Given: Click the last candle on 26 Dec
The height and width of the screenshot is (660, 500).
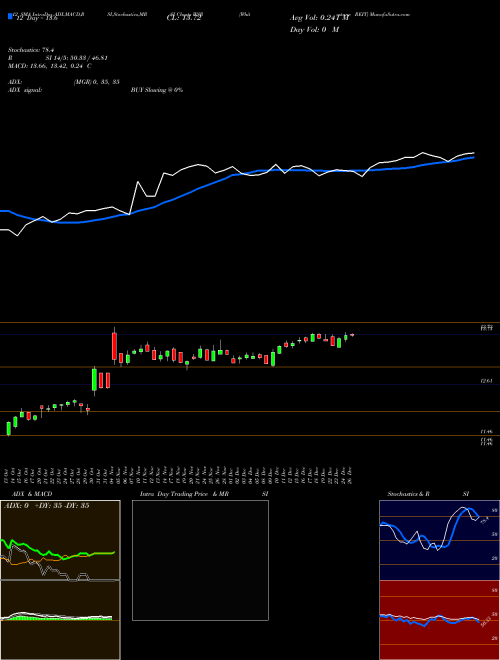Looking at the screenshot, I should (352, 335).
